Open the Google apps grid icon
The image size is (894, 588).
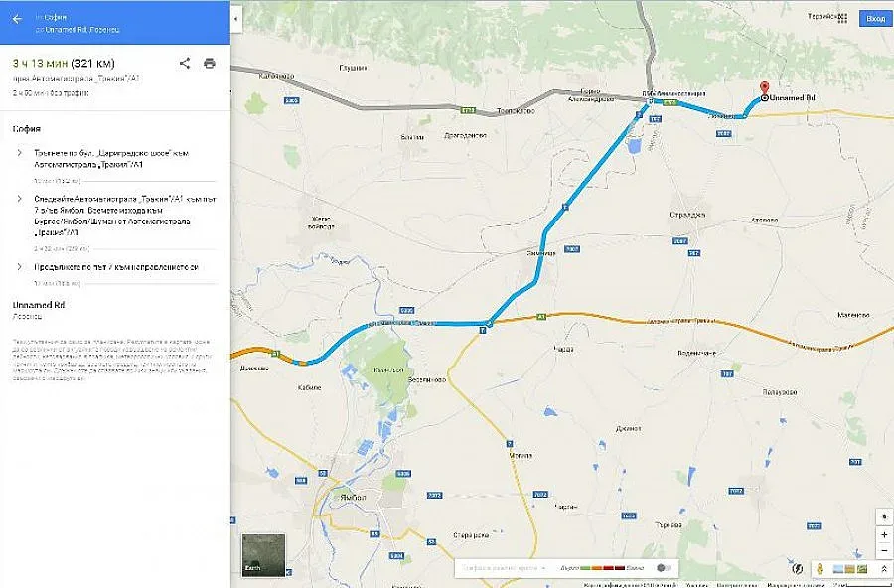(843, 18)
